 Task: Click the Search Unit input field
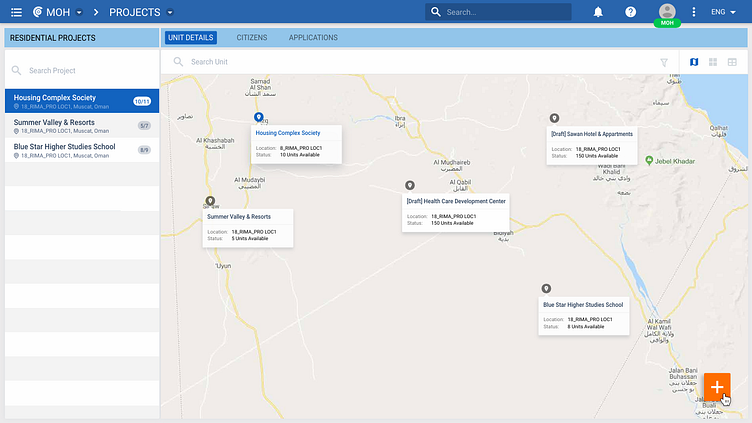point(400,62)
